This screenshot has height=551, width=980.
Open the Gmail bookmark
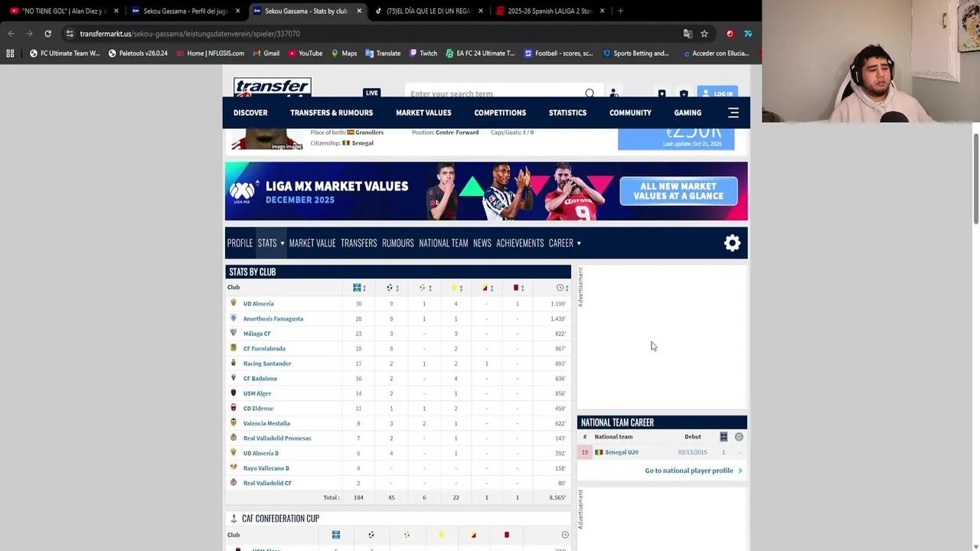(266, 54)
